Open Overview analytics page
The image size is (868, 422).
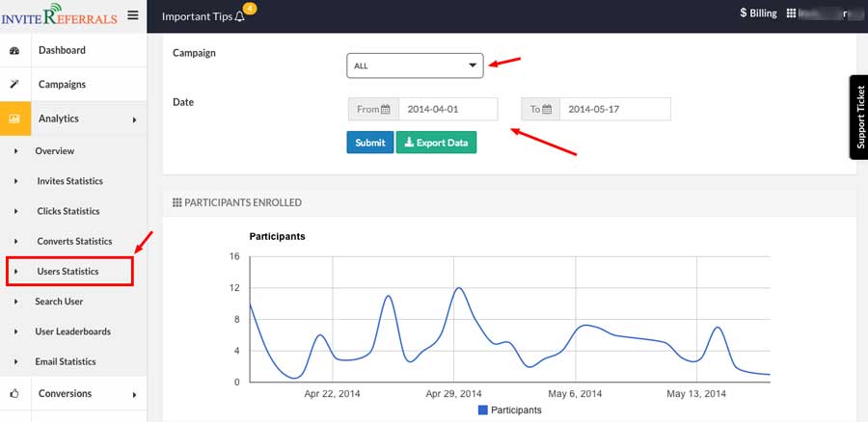click(55, 151)
